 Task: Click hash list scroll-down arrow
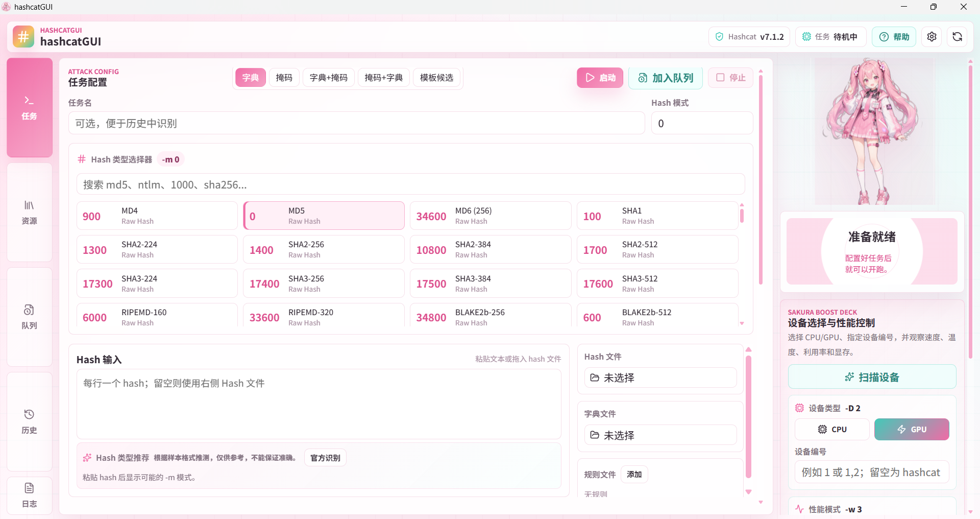[742, 323]
